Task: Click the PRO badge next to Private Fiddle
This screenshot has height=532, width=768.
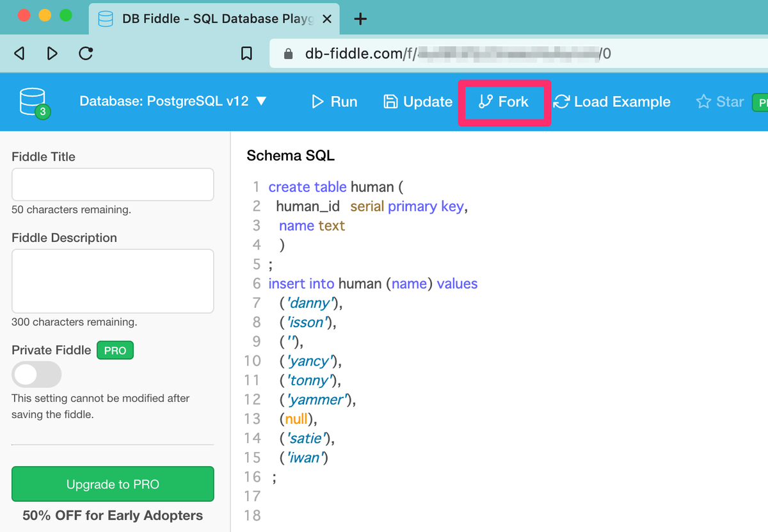Action: point(115,350)
